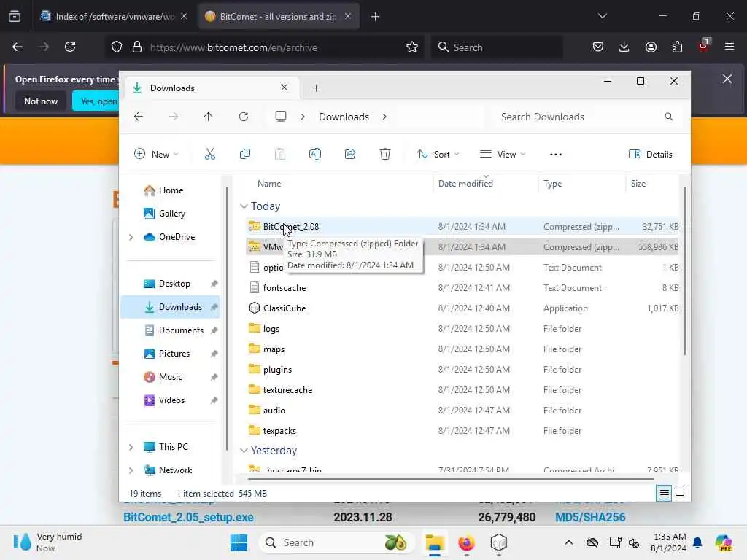Viewport: 747px width, 560px height.
Task: Bookmark this page with the star icon
Action: (x=412, y=47)
